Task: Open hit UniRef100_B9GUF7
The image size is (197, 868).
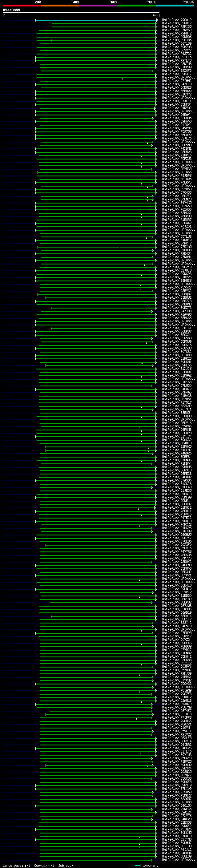Action: coord(177,23)
